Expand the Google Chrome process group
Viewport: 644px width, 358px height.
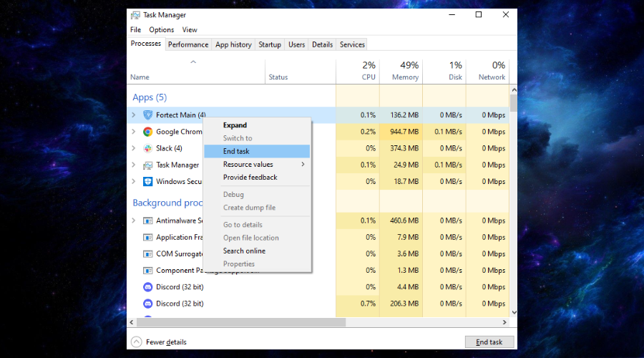(134, 132)
